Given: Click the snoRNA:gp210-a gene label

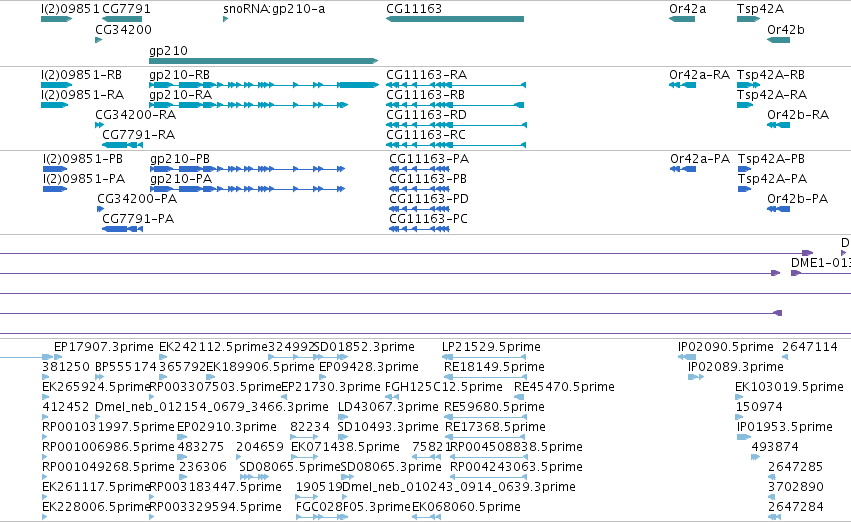Looking at the screenshot, I should point(274,9).
